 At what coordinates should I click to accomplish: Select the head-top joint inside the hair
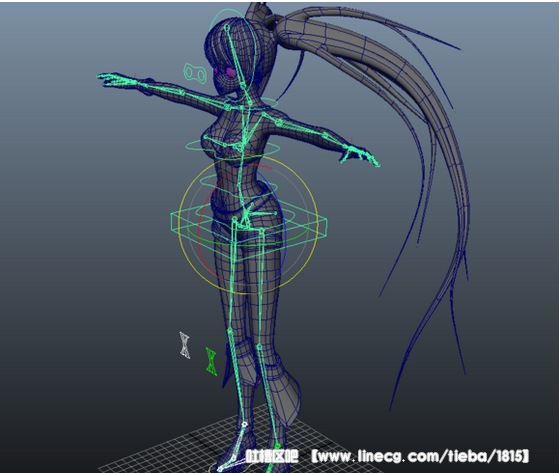pos(226,27)
